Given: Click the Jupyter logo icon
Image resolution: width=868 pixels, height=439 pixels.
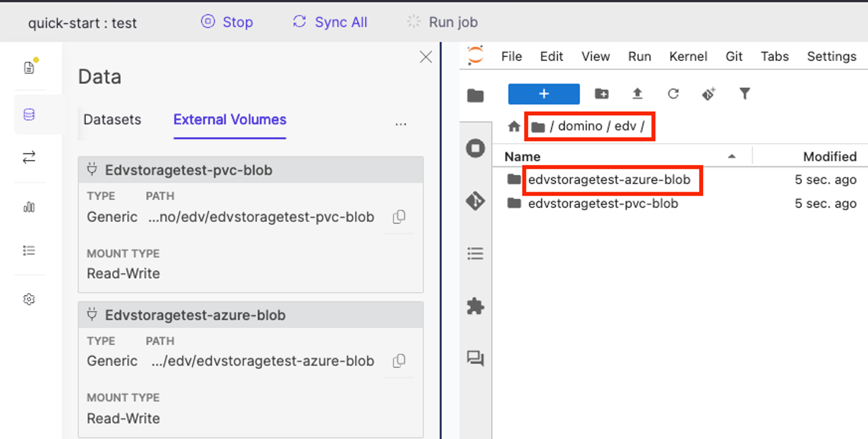Looking at the screenshot, I should [x=476, y=56].
